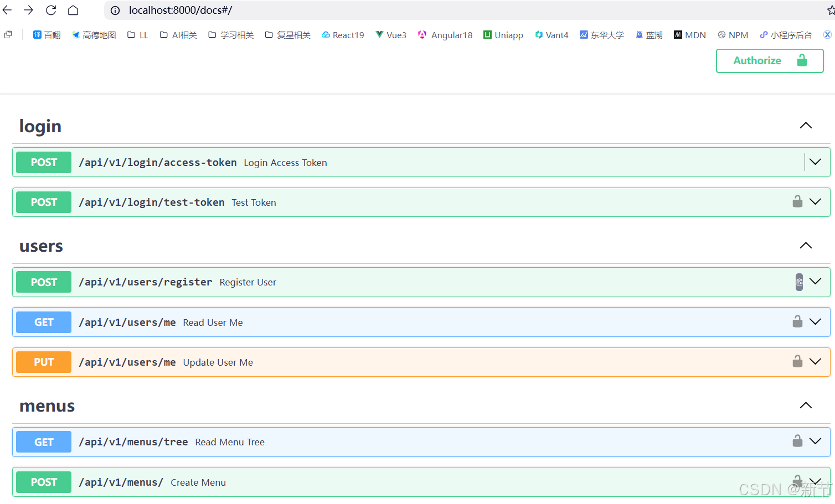Collapse the menus section
835x504 pixels.
click(806, 406)
